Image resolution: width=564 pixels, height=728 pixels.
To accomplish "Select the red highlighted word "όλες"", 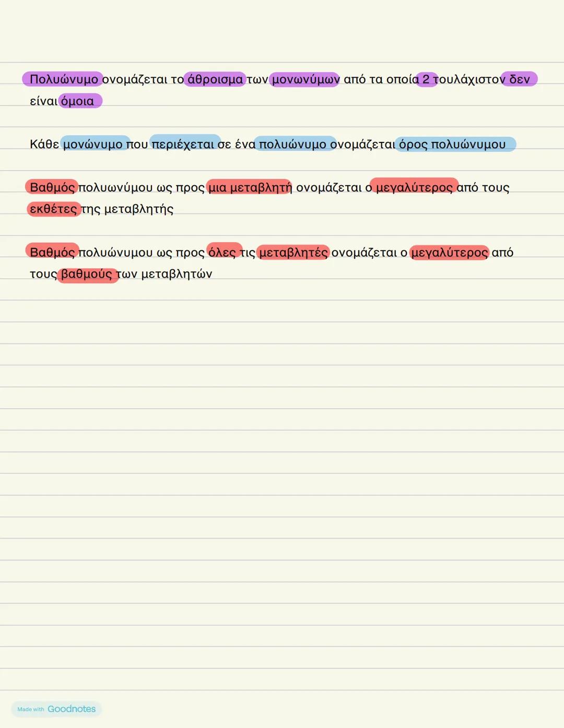I will tap(222, 253).
